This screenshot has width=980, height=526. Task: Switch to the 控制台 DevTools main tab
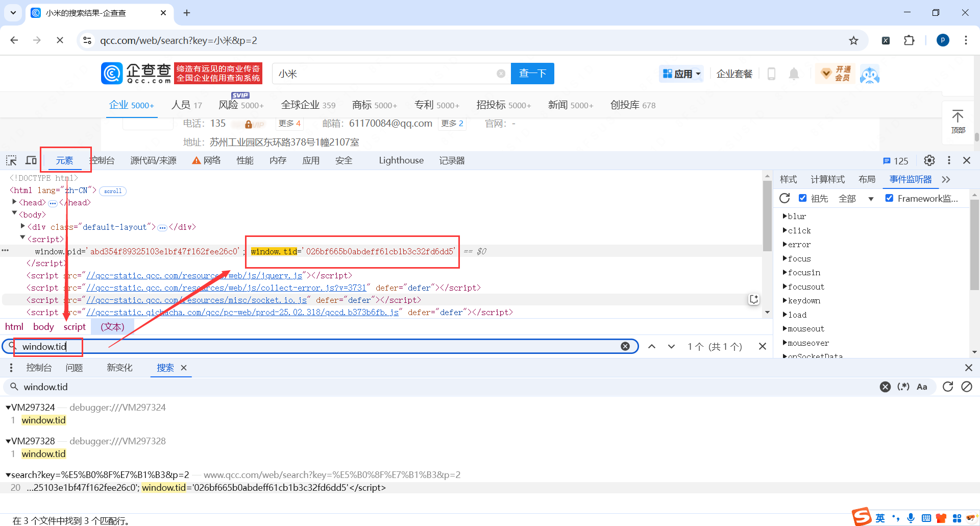pyautogui.click(x=102, y=160)
